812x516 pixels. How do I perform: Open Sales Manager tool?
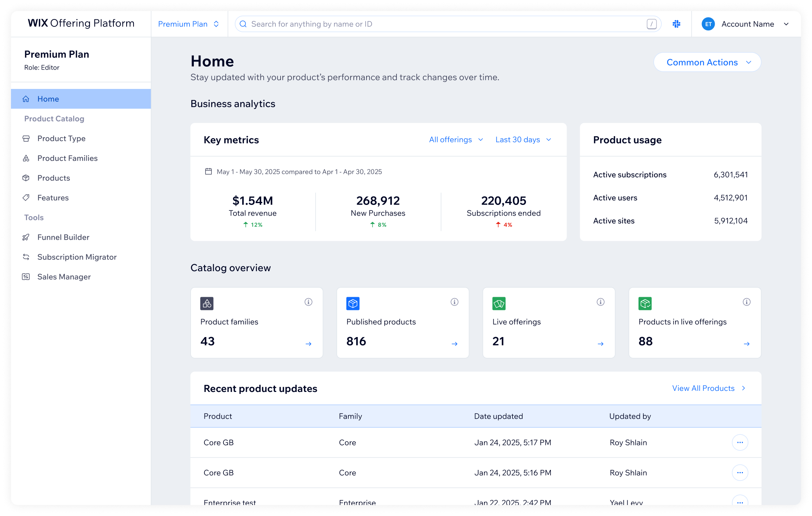point(81,277)
